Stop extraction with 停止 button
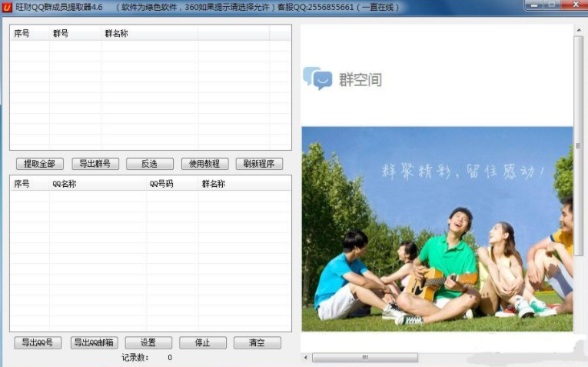This screenshot has width=588, height=367. pos(203,342)
